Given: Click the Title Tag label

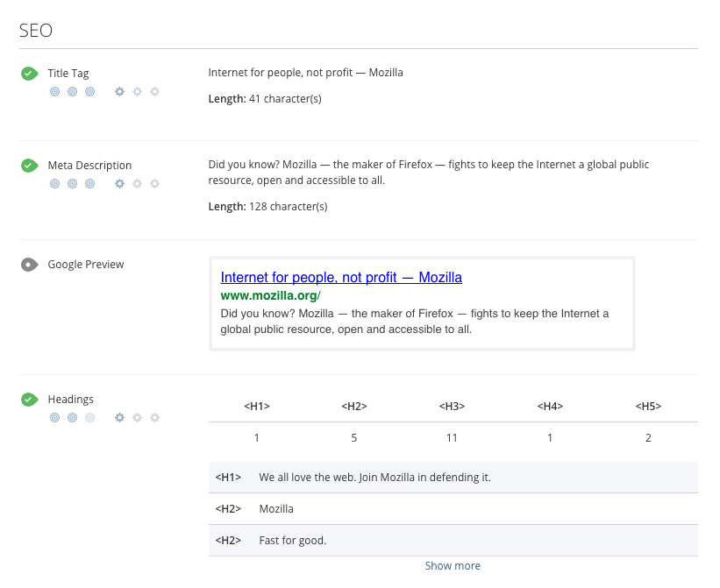Looking at the screenshot, I should coord(68,74).
